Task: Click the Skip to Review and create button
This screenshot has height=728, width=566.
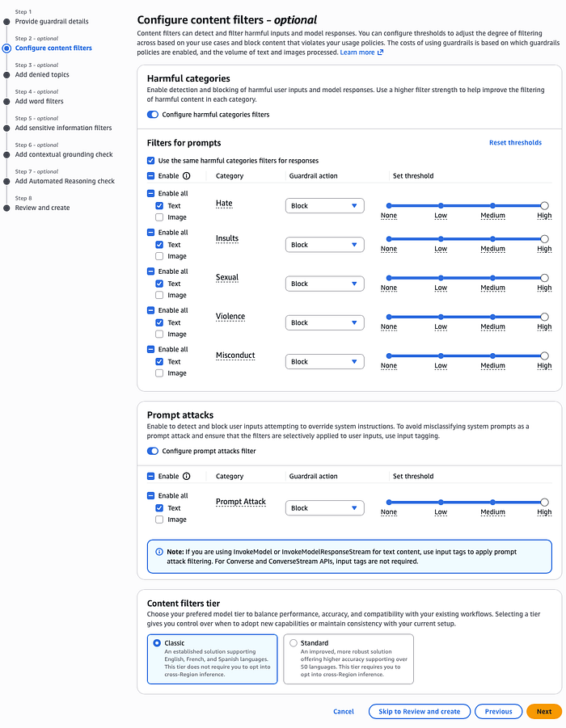Action: [419, 711]
